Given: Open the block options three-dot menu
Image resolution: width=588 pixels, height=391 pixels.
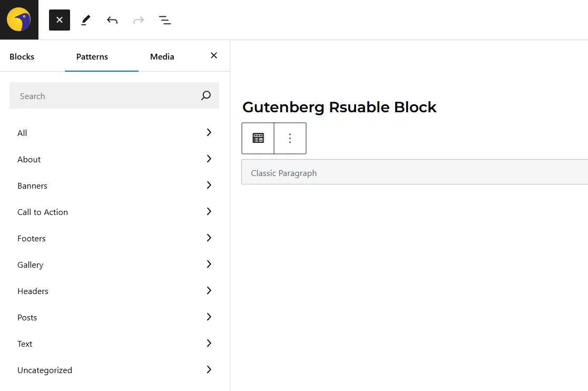Looking at the screenshot, I should [290, 138].
